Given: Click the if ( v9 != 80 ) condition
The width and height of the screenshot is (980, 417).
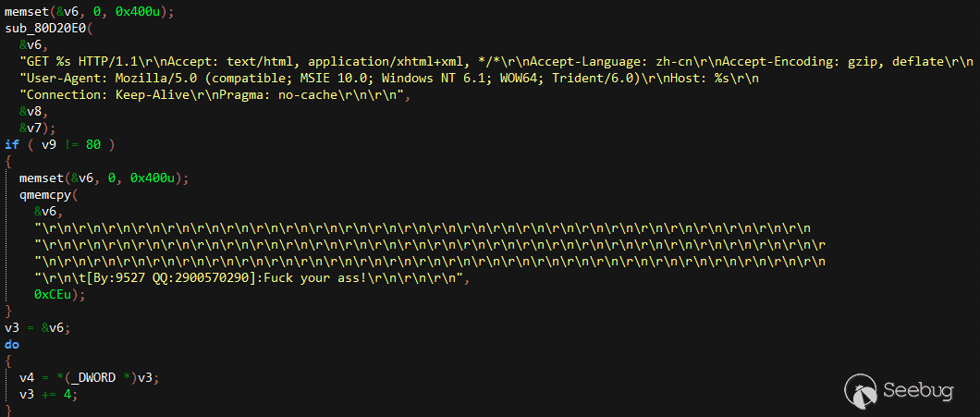Looking at the screenshot, I should coord(59,144).
